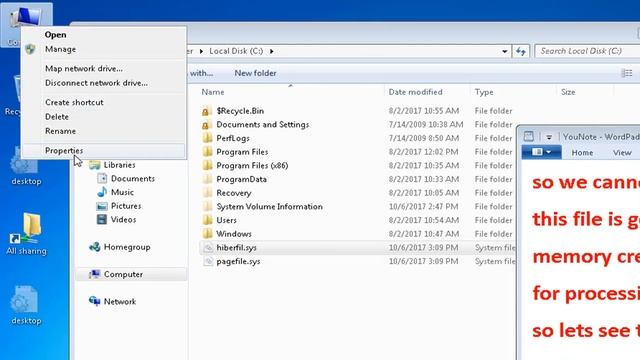Click the New folder toolbar button
This screenshot has width=640, height=360.
click(255, 73)
